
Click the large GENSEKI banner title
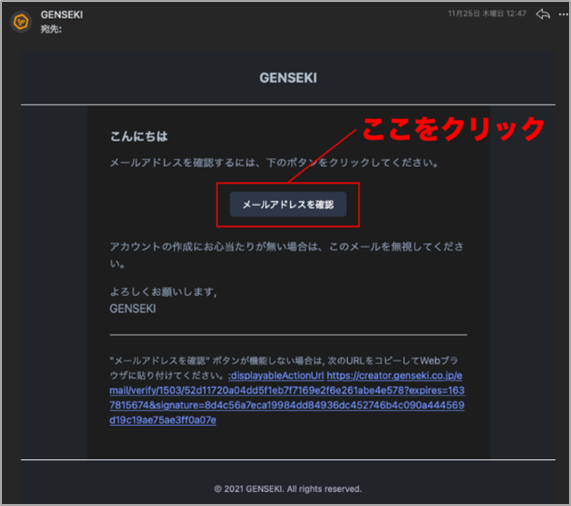288,78
